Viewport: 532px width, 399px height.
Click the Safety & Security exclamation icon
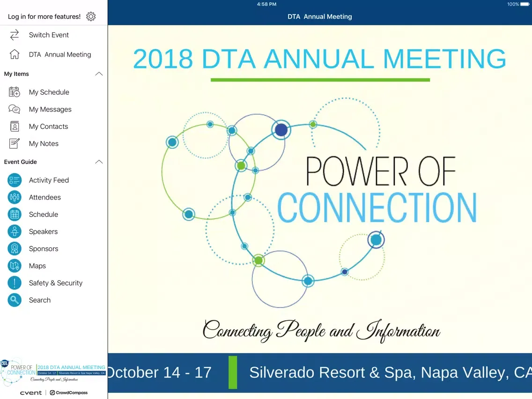(x=15, y=283)
